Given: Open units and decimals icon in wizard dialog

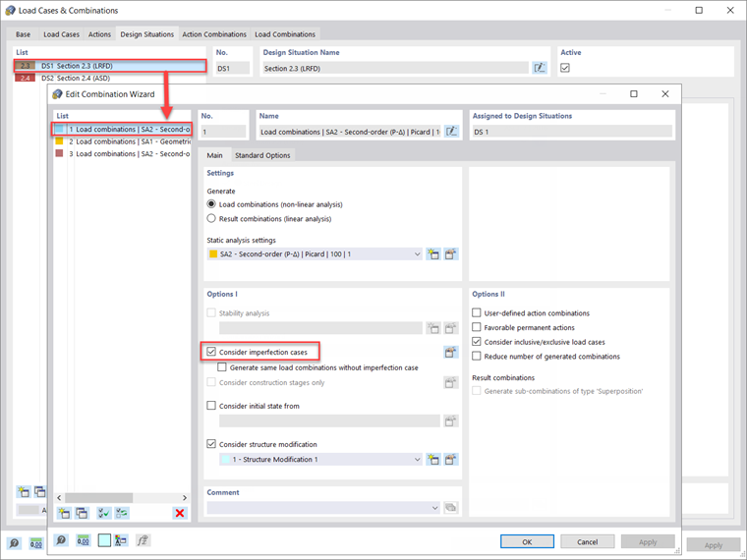Looking at the screenshot, I should pyautogui.click(x=83, y=540).
